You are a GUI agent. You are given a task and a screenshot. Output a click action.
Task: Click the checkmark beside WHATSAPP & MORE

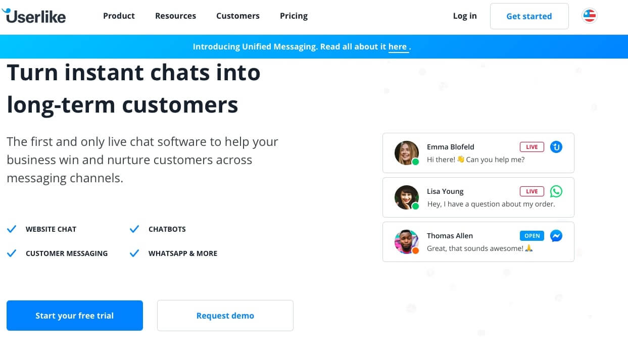[134, 253]
